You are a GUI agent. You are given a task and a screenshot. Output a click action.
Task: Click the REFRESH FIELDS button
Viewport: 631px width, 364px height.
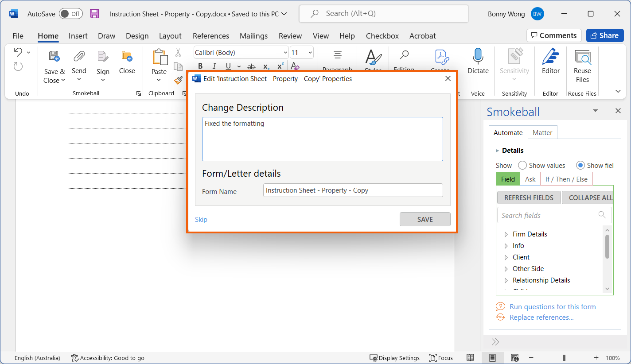coord(529,197)
